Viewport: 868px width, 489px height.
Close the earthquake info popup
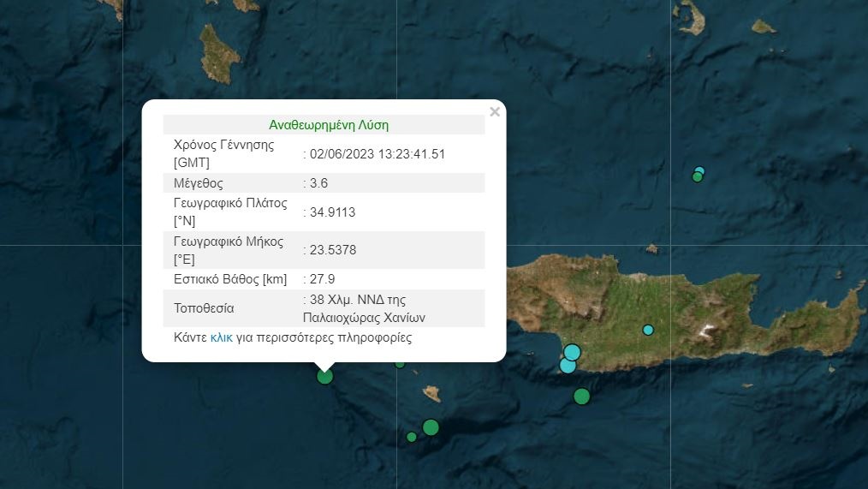click(x=495, y=112)
